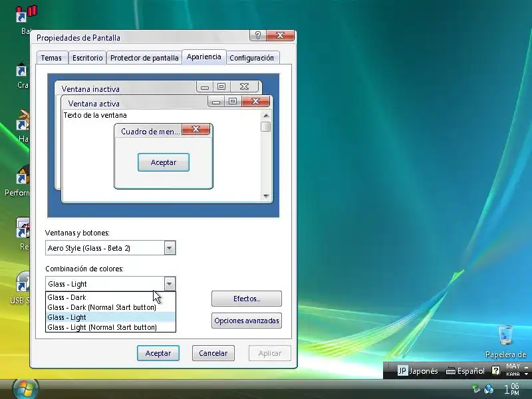The height and width of the screenshot is (399, 532).
Task: Click the Cuadro de men... preview title
Action: [x=150, y=132]
